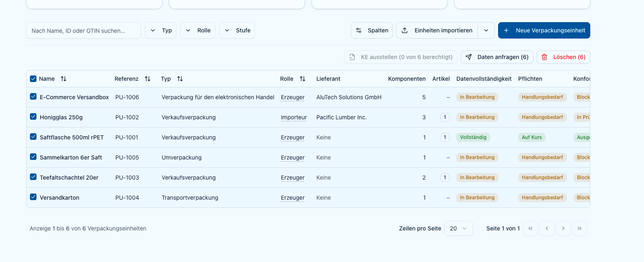Sort by Typ column arrows
Image resolution: width=644 pixels, height=262 pixels.
tap(180, 79)
